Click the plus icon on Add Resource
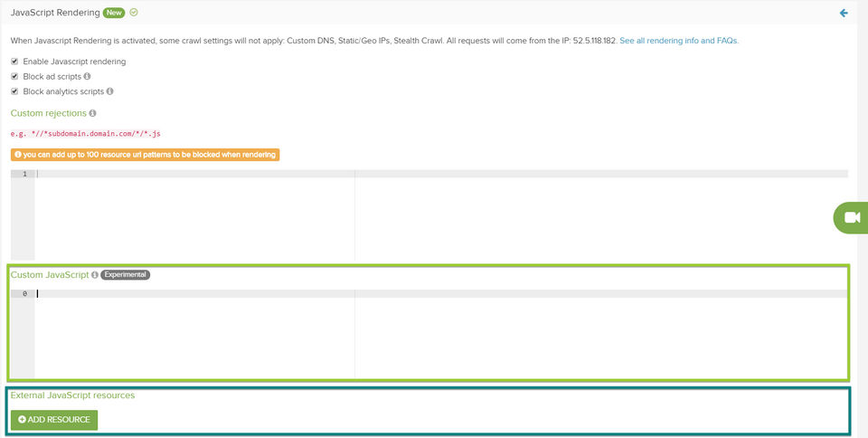Image resolution: width=868 pixels, height=438 pixels. 22,420
